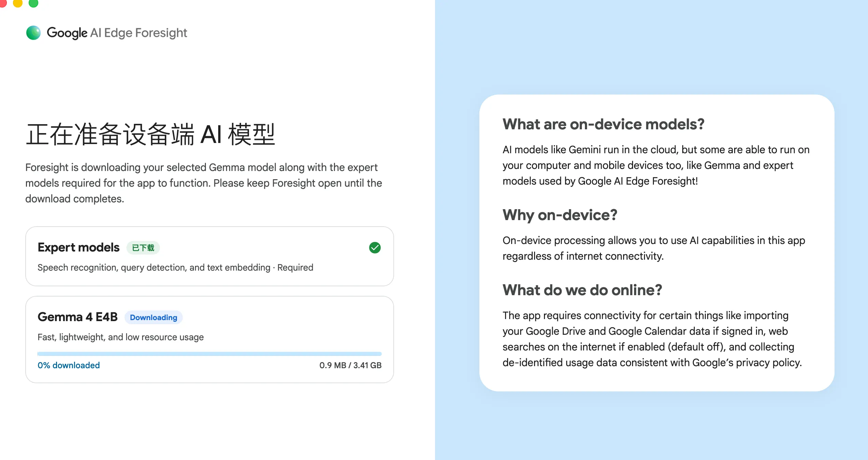Click 'What do we do online?' heading
The width and height of the screenshot is (868, 460).
[x=582, y=290]
